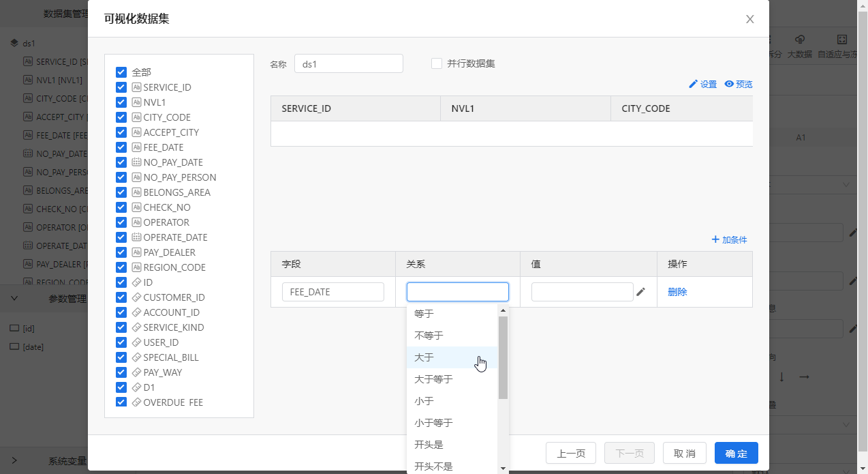This screenshot has width=868, height=474.
Task: Click ds1 dataset layers icon in background
Action: 14,43
